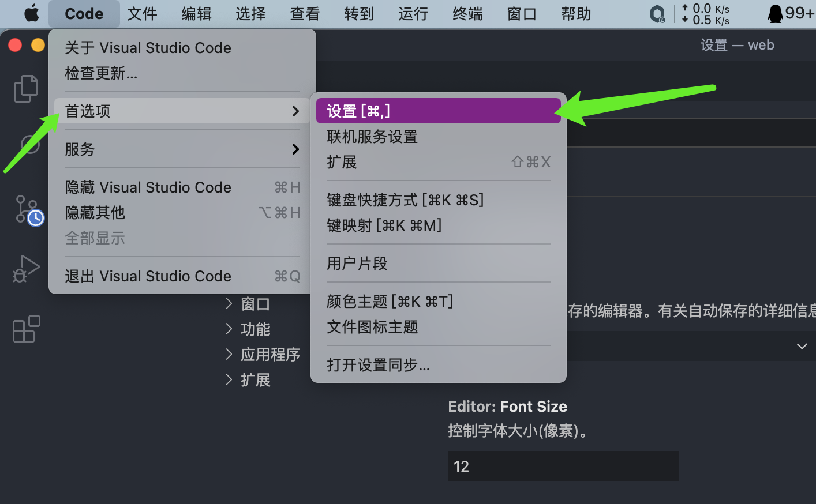Viewport: 816px width, 504px height.
Task: Open the 帮助 menu
Action: click(577, 14)
